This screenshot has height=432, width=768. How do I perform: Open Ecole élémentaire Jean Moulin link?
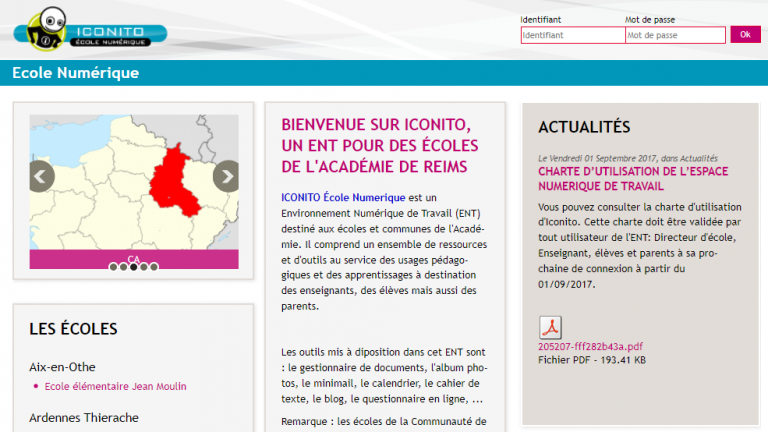click(x=116, y=386)
